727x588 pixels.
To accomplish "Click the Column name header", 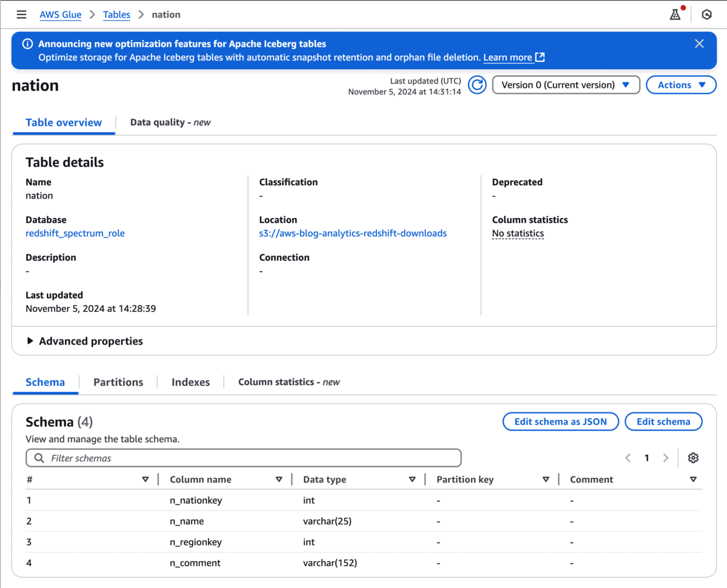I will pyautogui.click(x=201, y=480).
